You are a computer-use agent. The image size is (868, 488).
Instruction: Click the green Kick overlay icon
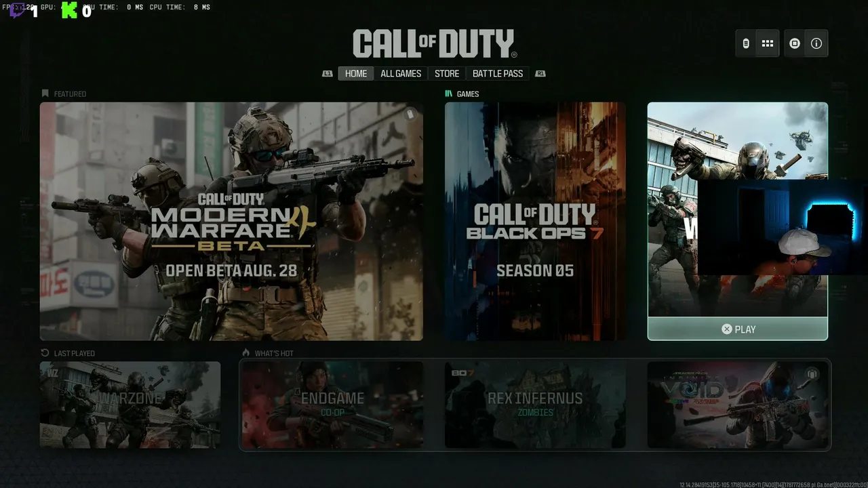coord(69,10)
